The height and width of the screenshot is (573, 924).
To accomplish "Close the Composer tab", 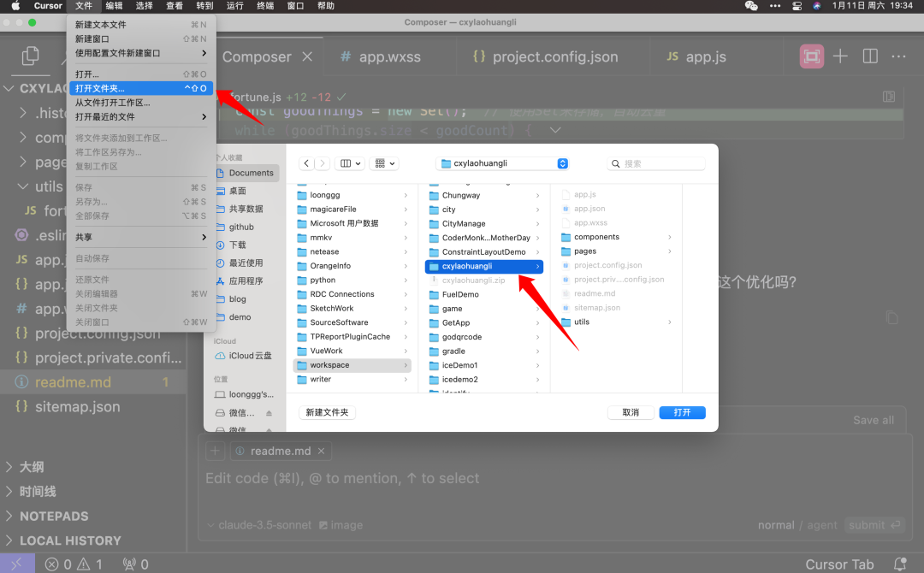I will (307, 56).
